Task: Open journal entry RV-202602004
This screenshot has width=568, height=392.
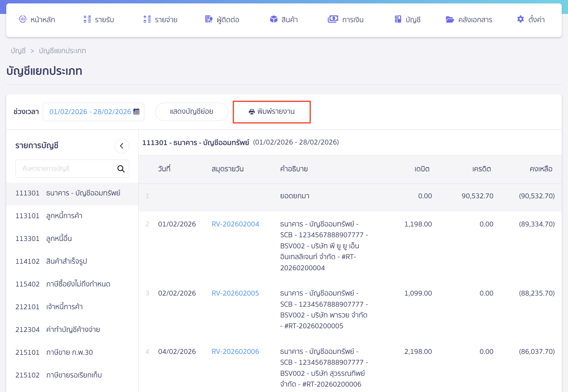Action: click(235, 224)
